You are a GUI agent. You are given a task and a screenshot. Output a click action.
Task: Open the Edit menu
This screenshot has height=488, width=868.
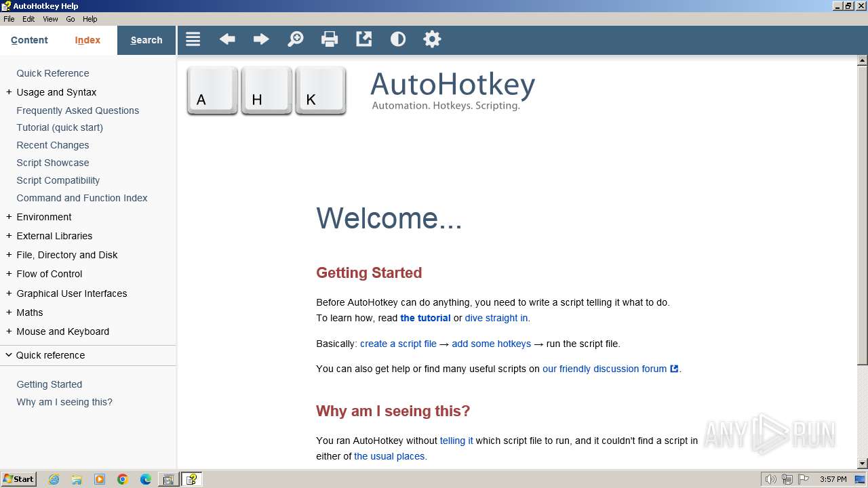(28, 19)
